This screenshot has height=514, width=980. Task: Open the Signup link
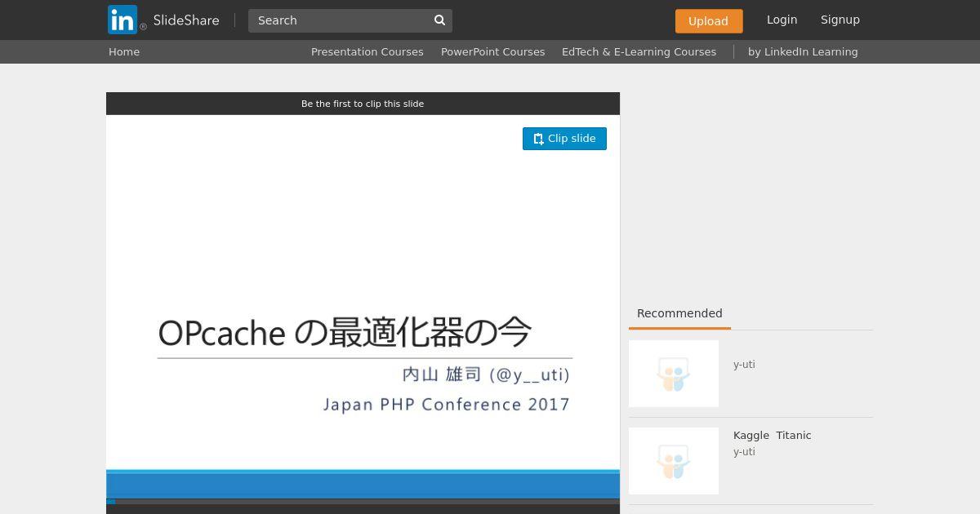pos(840,20)
